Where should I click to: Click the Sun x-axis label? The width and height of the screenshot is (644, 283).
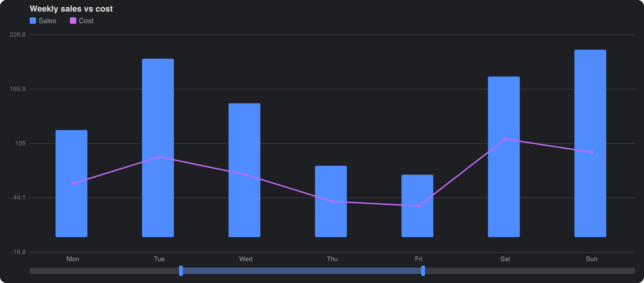(592, 259)
